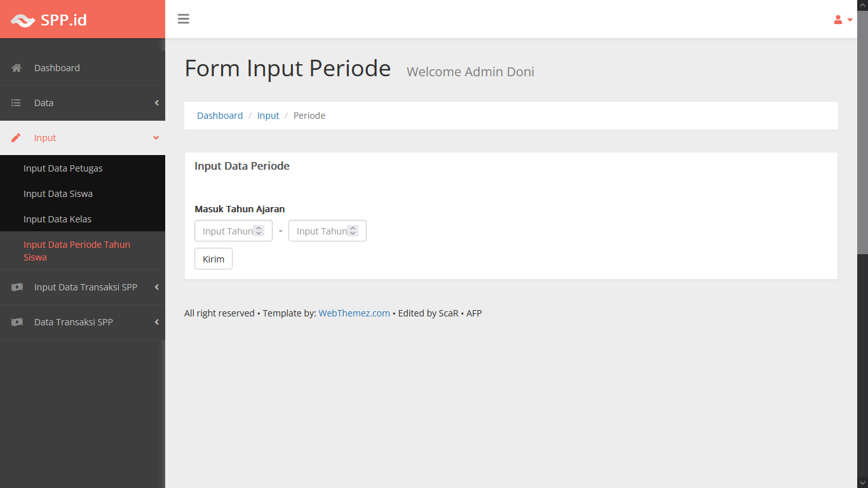Image resolution: width=868 pixels, height=488 pixels.
Task: Go to Input Data Kelas submenu item
Action: [57, 219]
